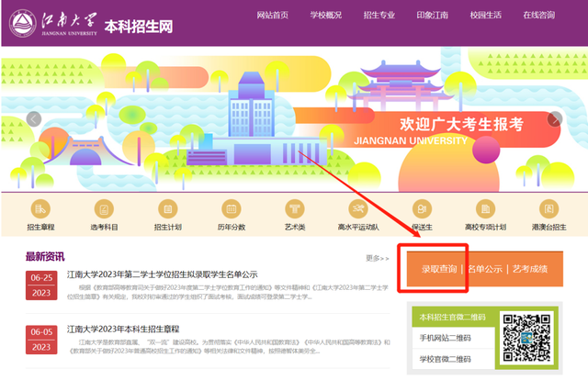Go to previous banner slide arrow
588x380 pixels.
34,118
